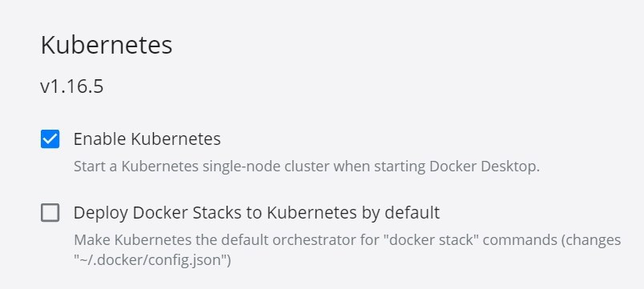Click the v1.16.5 version text
644x289 pixels.
[72, 87]
